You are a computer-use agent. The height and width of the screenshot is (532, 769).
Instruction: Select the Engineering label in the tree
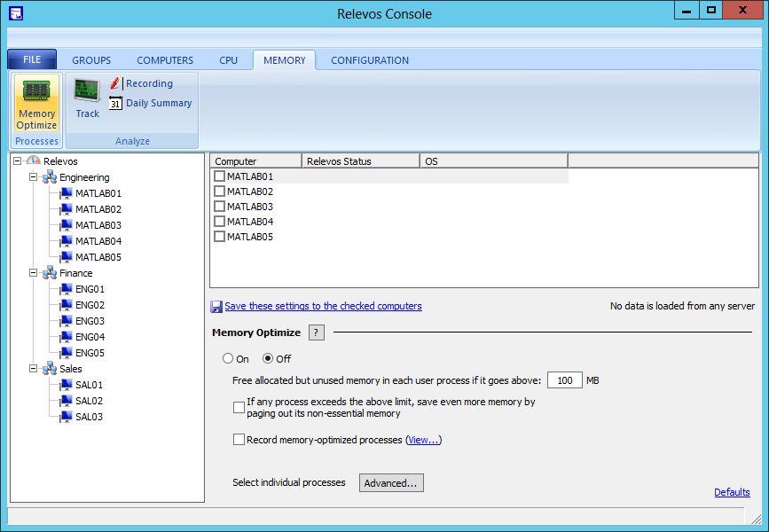(84, 177)
